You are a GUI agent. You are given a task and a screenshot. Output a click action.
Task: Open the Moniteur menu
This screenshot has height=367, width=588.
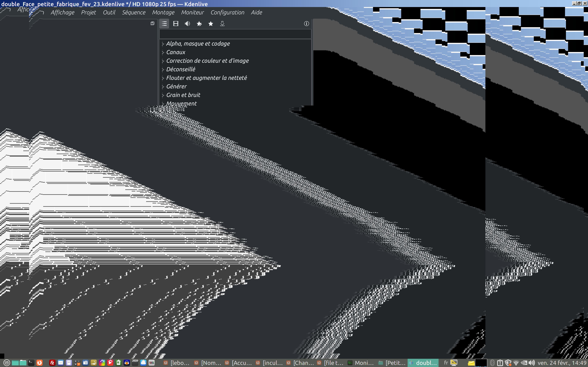point(192,12)
